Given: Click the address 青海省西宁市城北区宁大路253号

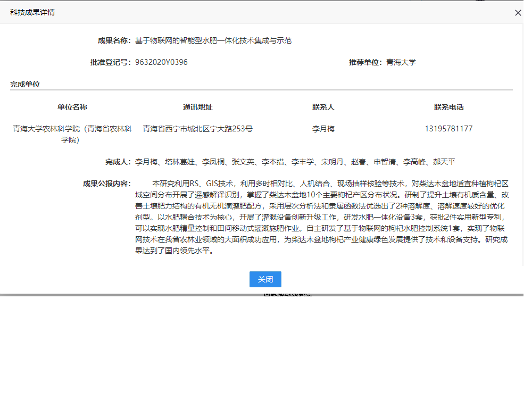Looking at the screenshot, I should coord(197,129).
